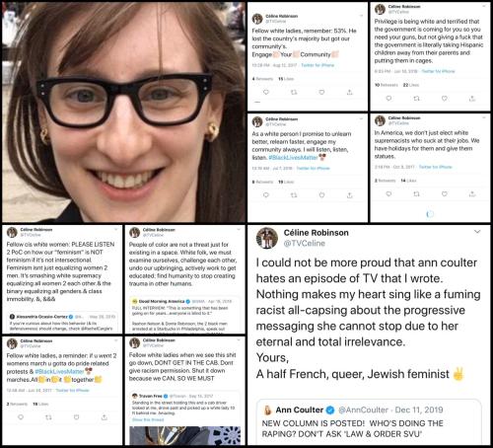This screenshot has width=493, height=448.
Task: Open the selfie photo with black glasses
Action: 123,112
